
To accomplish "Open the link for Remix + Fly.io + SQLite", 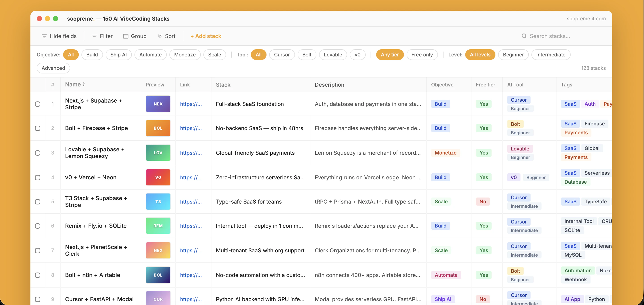I will pos(191,226).
